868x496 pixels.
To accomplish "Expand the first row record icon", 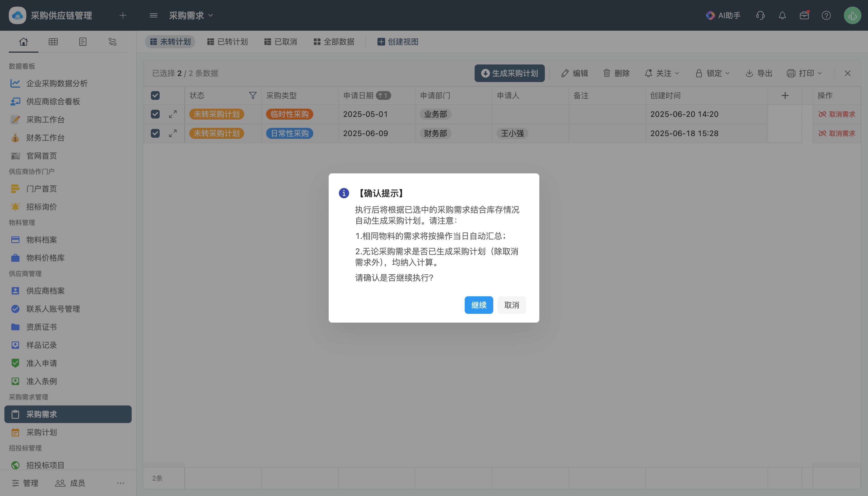I will click(x=173, y=114).
